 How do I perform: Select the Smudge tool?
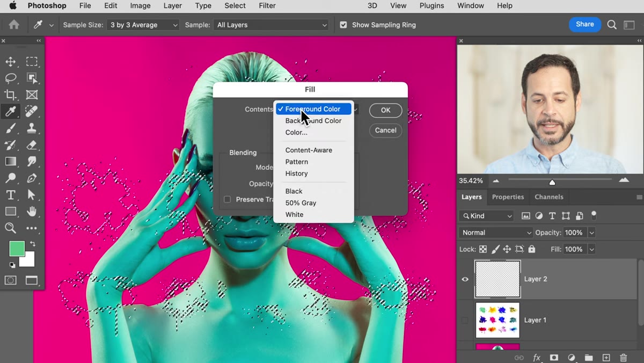point(32,162)
